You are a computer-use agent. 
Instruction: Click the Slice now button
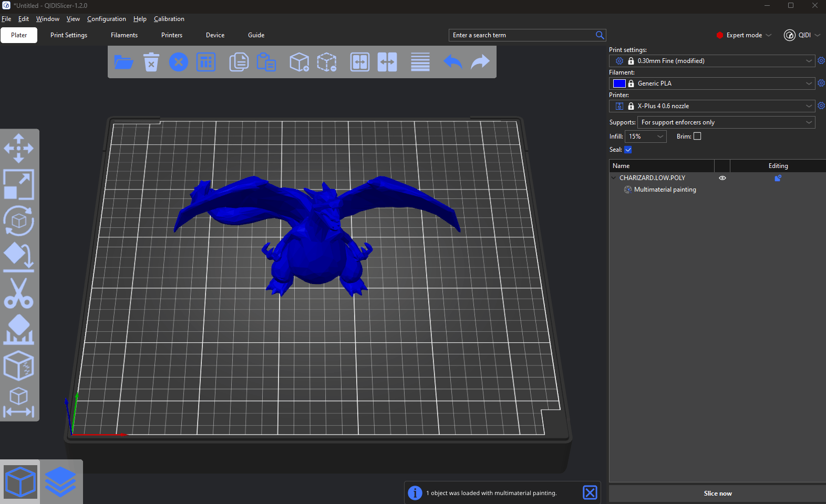[717, 493]
